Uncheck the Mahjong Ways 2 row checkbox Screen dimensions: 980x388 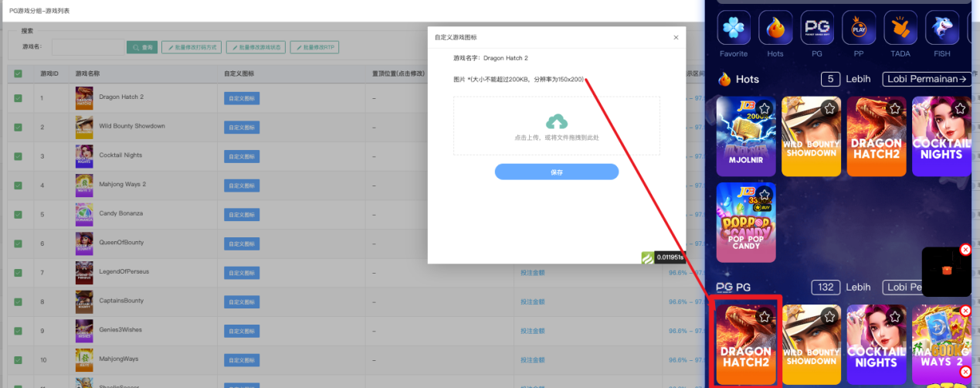click(x=18, y=185)
